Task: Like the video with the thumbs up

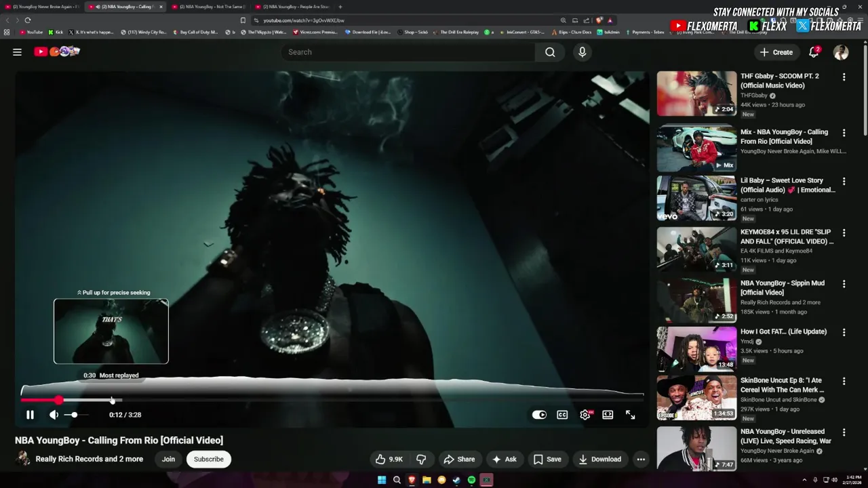Action: pos(389,459)
